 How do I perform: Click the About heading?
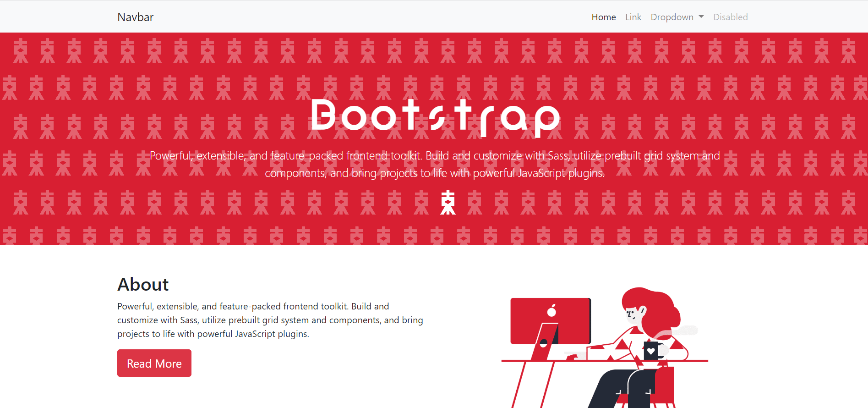143,284
